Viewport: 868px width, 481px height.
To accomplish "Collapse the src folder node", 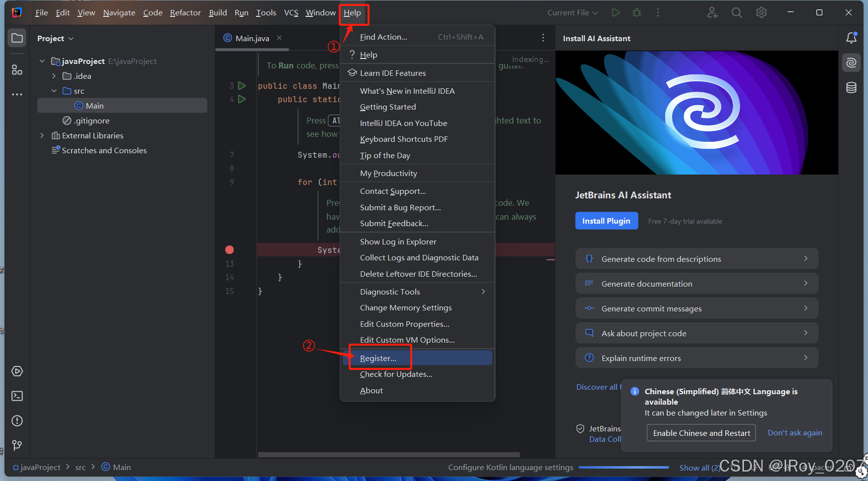I will [x=54, y=91].
